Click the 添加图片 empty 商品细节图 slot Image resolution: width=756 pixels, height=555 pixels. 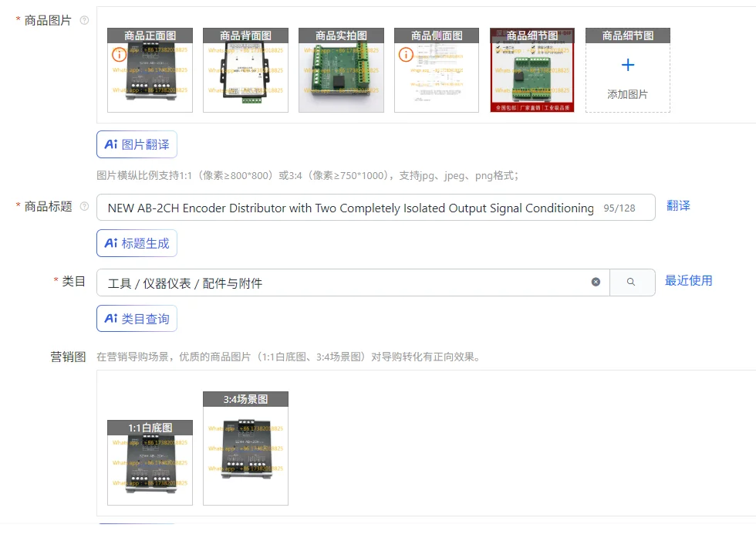click(x=628, y=70)
